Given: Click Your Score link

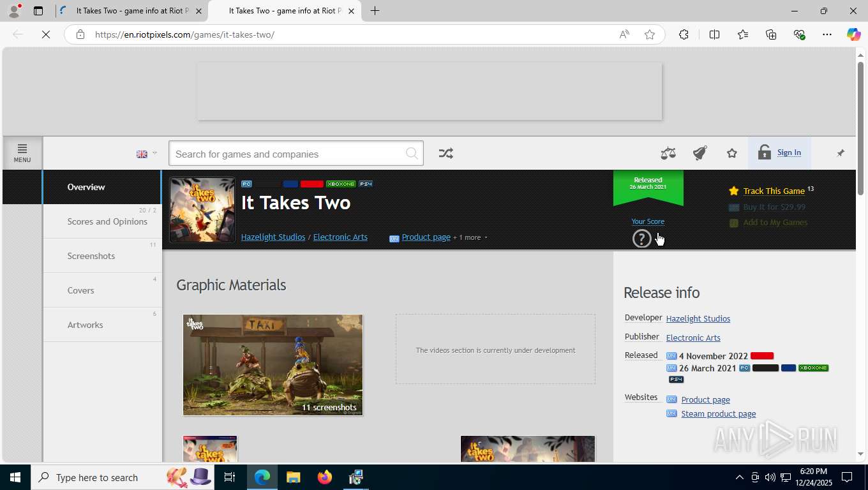Looking at the screenshot, I should pyautogui.click(x=648, y=221).
